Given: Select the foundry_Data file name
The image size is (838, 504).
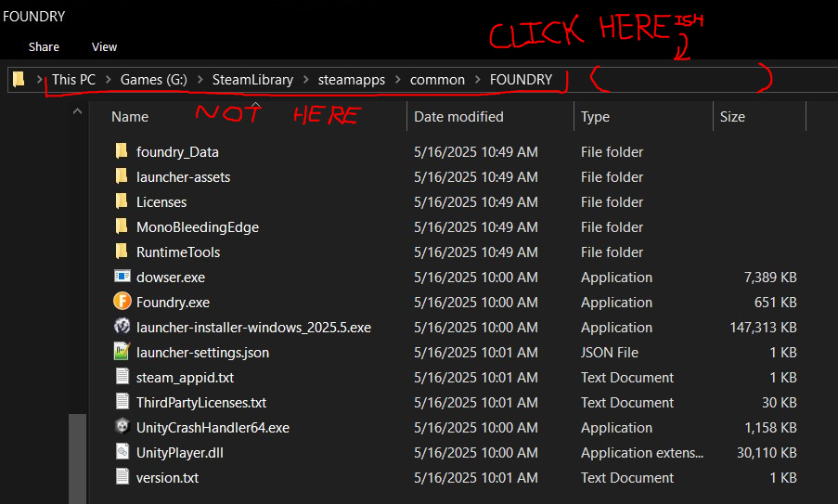Looking at the screenshot, I should (x=177, y=152).
